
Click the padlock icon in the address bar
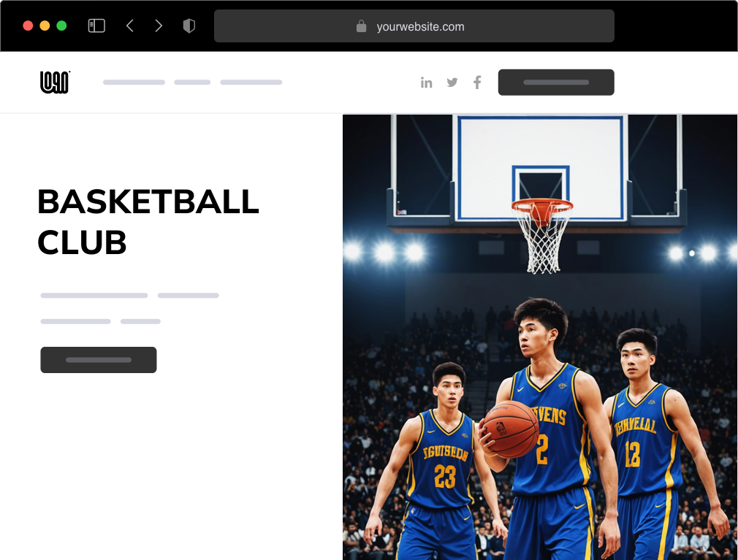tap(360, 26)
